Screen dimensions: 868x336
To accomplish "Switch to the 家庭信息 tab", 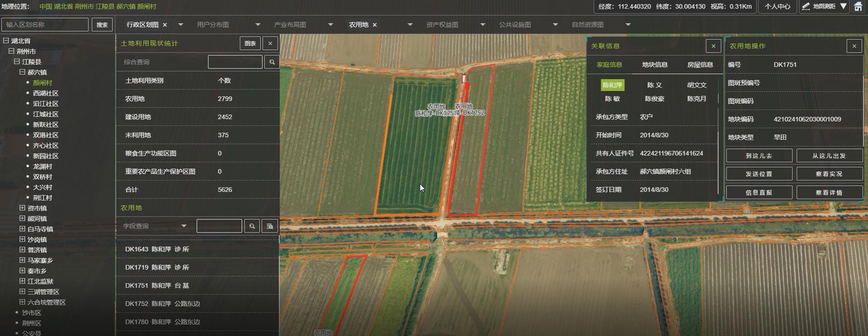I will 609,65.
